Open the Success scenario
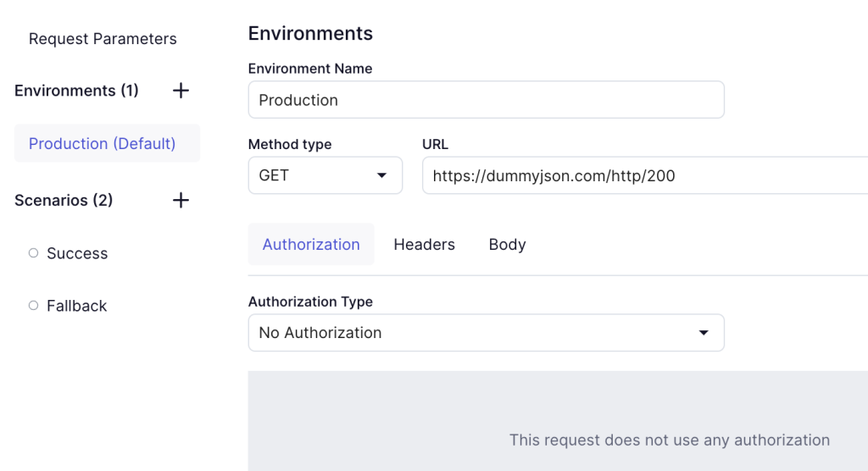Image resolution: width=868 pixels, height=471 pixels. [x=77, y=253]
